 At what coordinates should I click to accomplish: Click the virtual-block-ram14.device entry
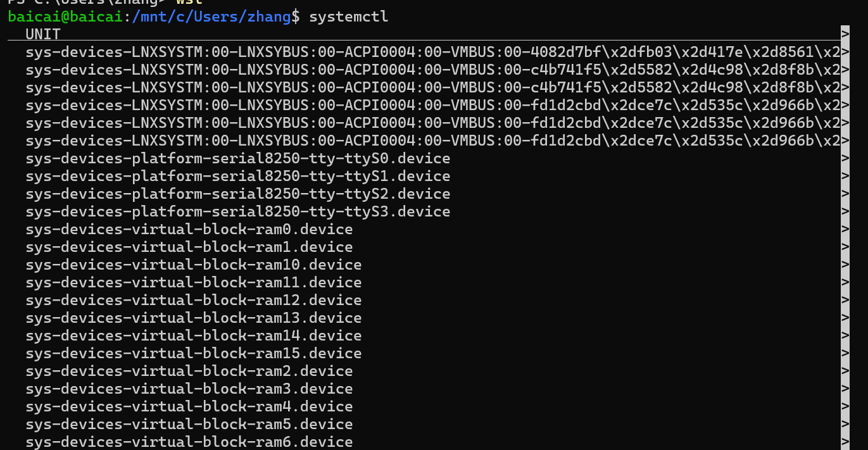pyautogui.click(x=194, y=336)
